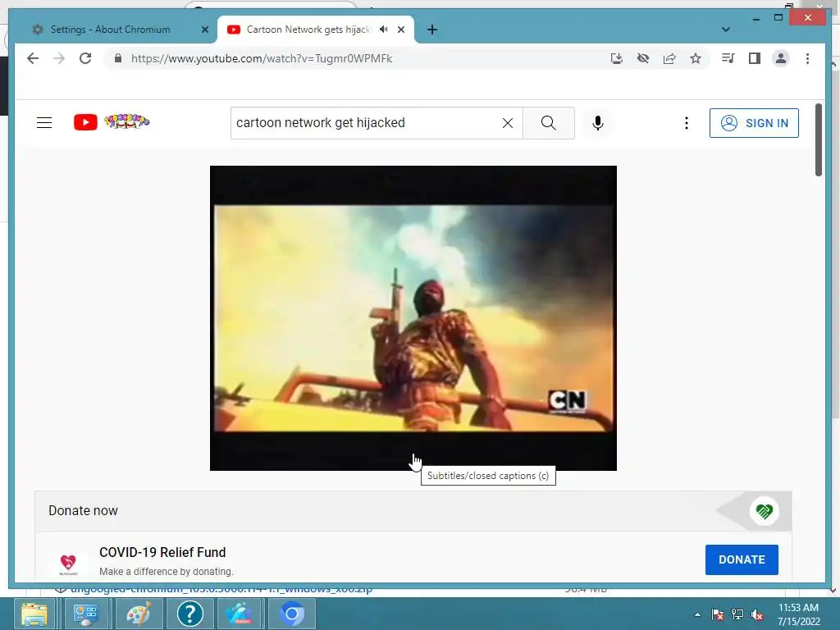Image resolution: width=840 pixels, height=630 pixels.
Task: Select the Cartoon Network gets hijacked tab
Action: coord(308,30)
